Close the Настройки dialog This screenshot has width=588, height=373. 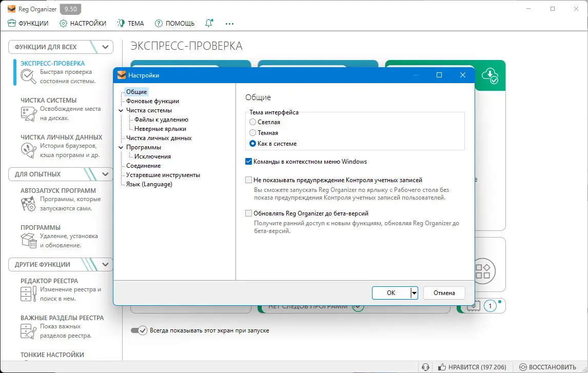[x=463, y=75]
